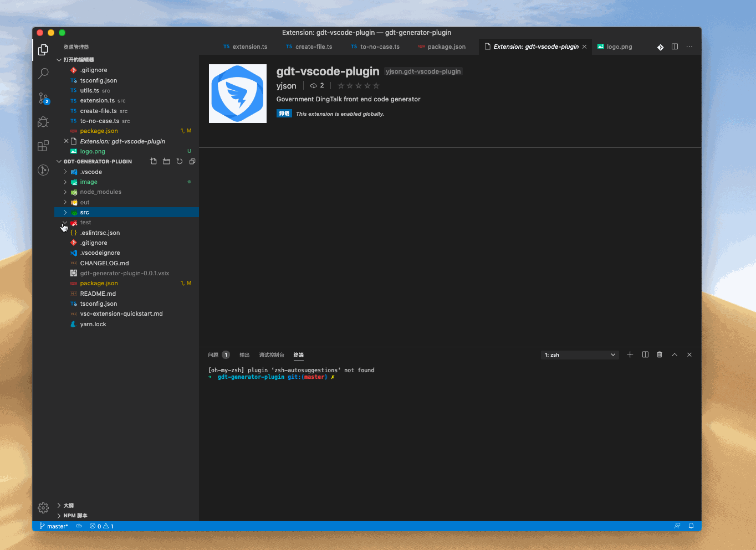
Task: Open the terminal selector dropdown '1: zsh'
Action: (580, 355)
